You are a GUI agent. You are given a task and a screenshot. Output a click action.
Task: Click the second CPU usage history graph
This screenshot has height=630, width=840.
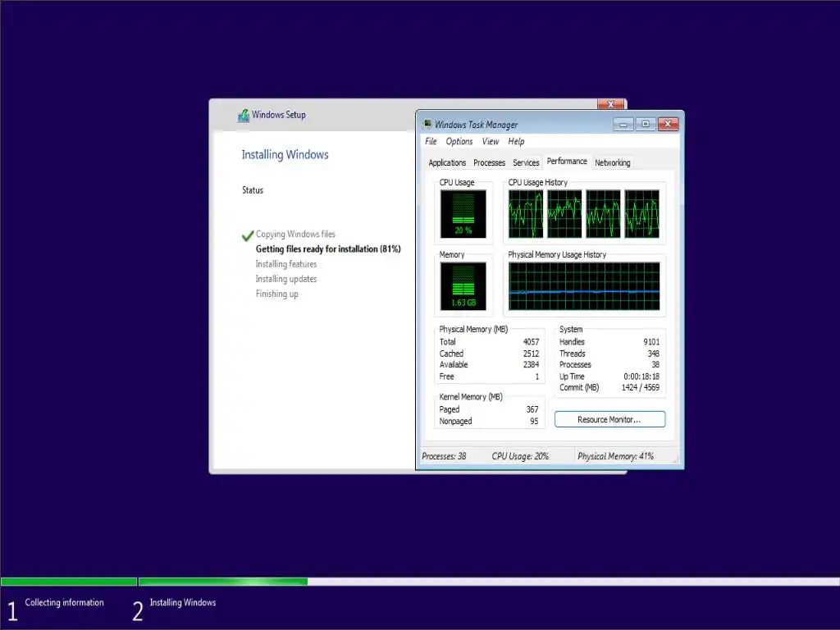[564, 214]
